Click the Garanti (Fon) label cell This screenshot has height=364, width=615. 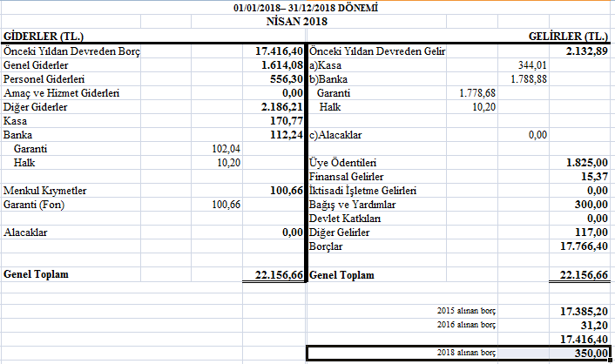tap(34, 205)
